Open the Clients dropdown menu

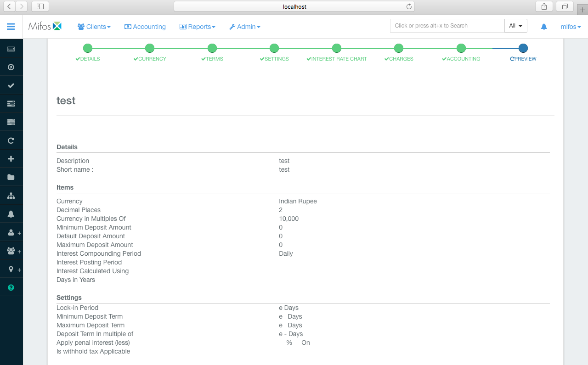coord(94,27)
